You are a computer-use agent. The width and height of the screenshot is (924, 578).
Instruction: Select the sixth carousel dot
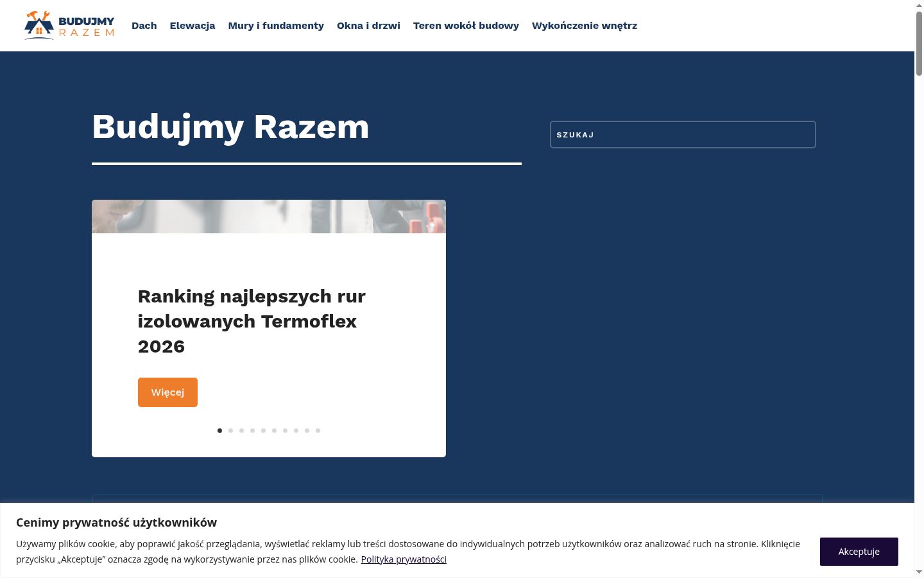point(274,430)
